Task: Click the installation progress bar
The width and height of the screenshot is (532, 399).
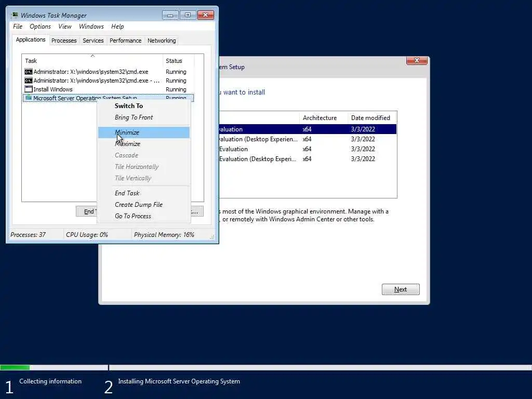Action: [x=266, y=367]
